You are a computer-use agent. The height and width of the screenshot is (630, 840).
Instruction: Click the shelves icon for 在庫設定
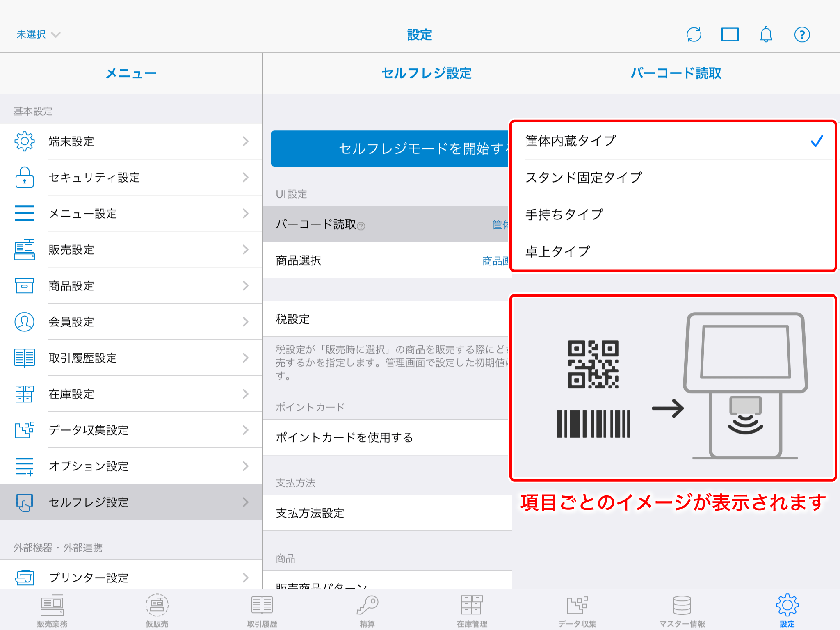(x=25, y=394)
